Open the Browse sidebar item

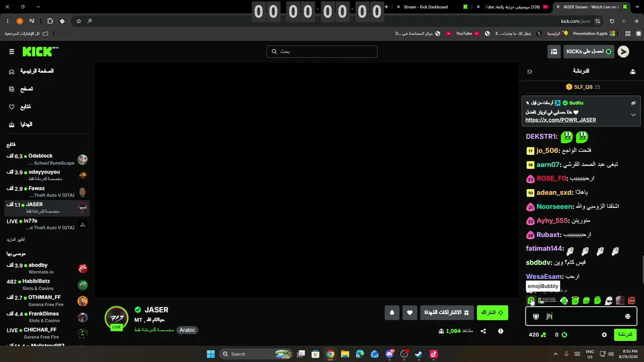coord(21,89)
